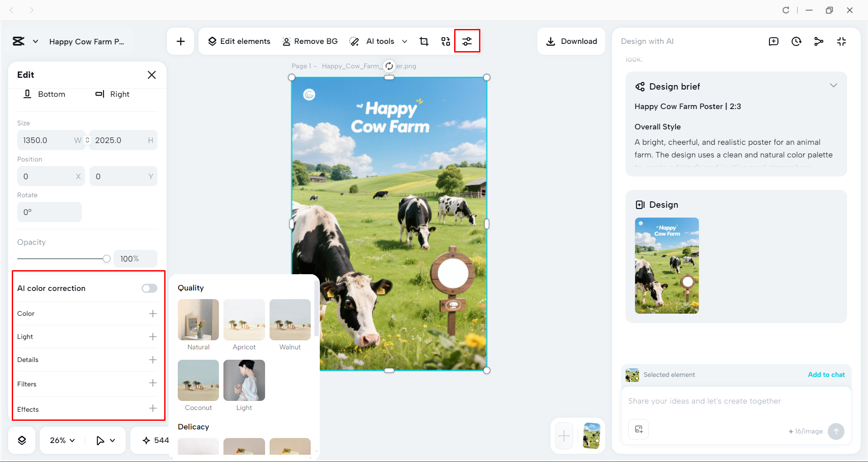Open Edit elements in the top toolbar
The width and height of the screenshot is (868, 462).
(239, 41)
